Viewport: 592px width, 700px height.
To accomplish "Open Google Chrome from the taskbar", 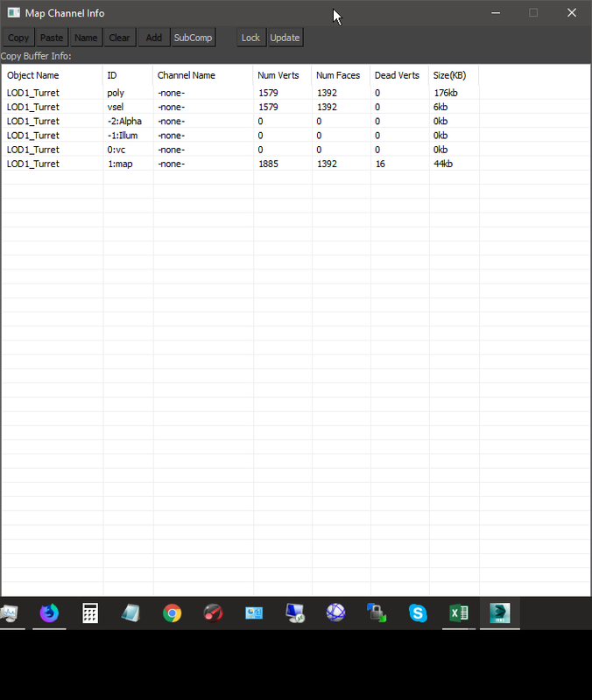I will coord(172,613).
